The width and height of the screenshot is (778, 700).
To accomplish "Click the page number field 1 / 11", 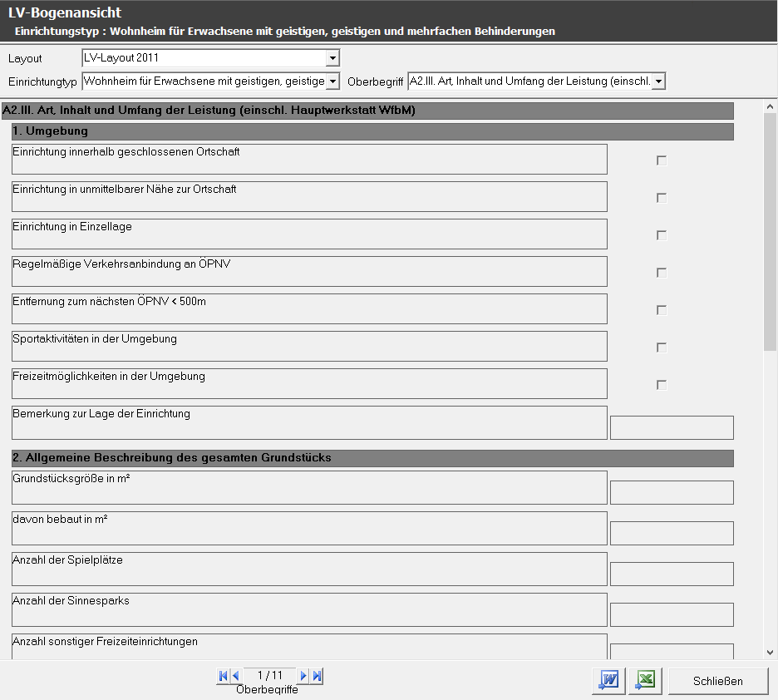I will click(269, 676).
